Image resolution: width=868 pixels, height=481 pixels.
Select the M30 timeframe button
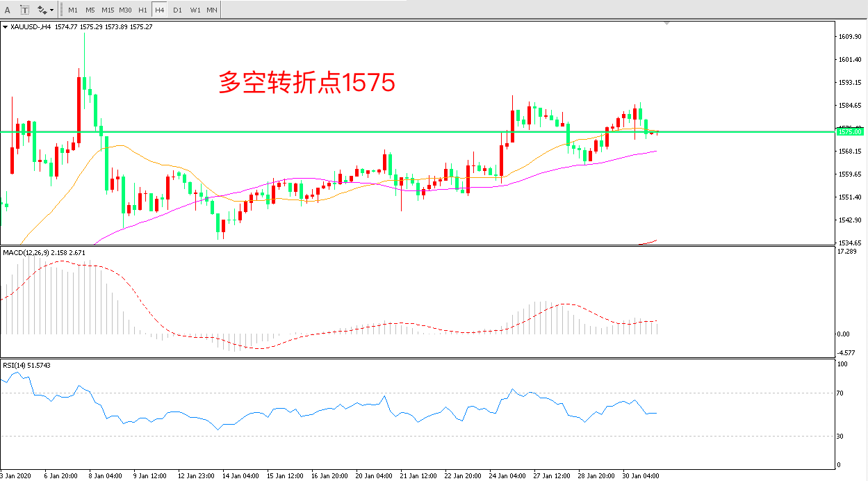126,10
